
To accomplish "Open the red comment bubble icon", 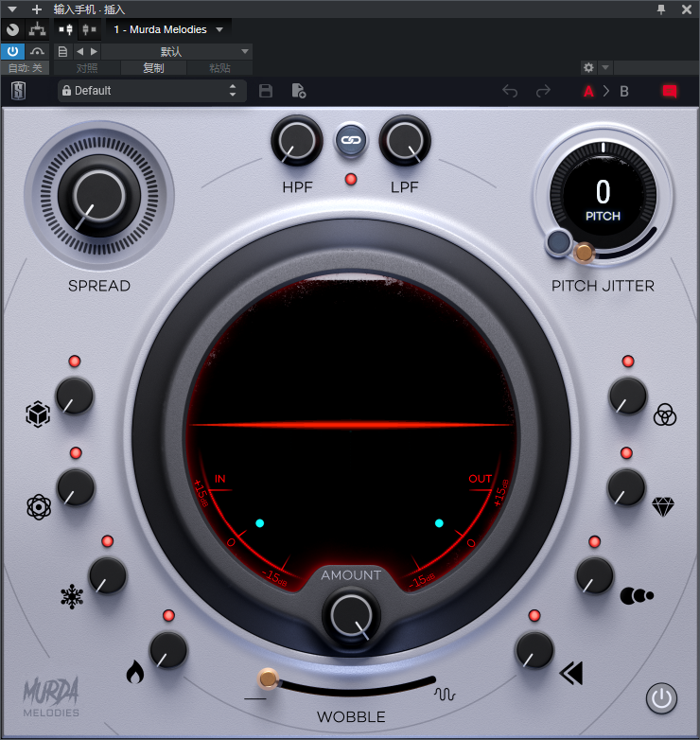I will point(670,91).
